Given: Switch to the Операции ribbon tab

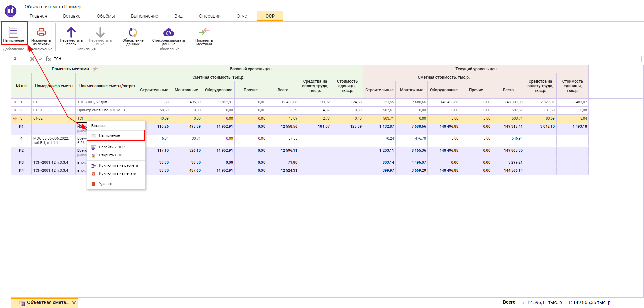Looking at the screenshot, I should 210,16.
